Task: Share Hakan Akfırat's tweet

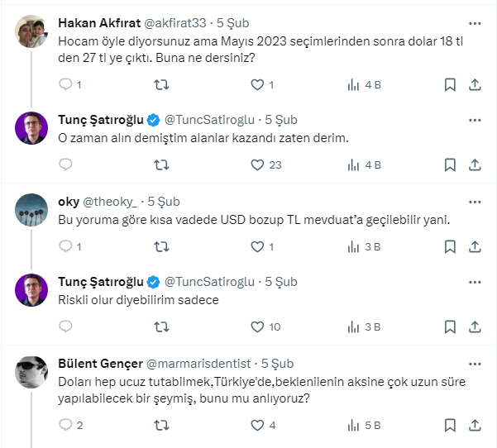Action: [475, 84]
